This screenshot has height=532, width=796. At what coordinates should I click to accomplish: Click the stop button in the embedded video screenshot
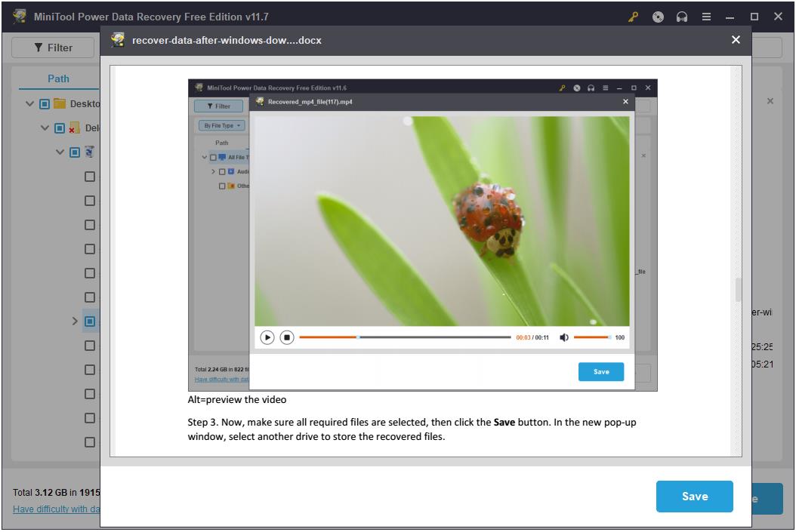(x=287, y=337)
